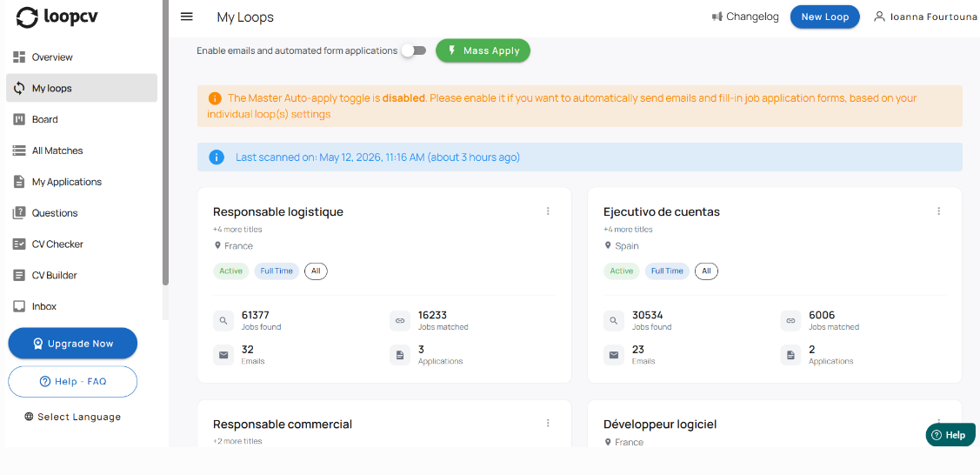Click Active tag on Ejecutivo de cuentas
This screenshot has width=980, height=475.
pyautogui.click(x=621, y=271)
